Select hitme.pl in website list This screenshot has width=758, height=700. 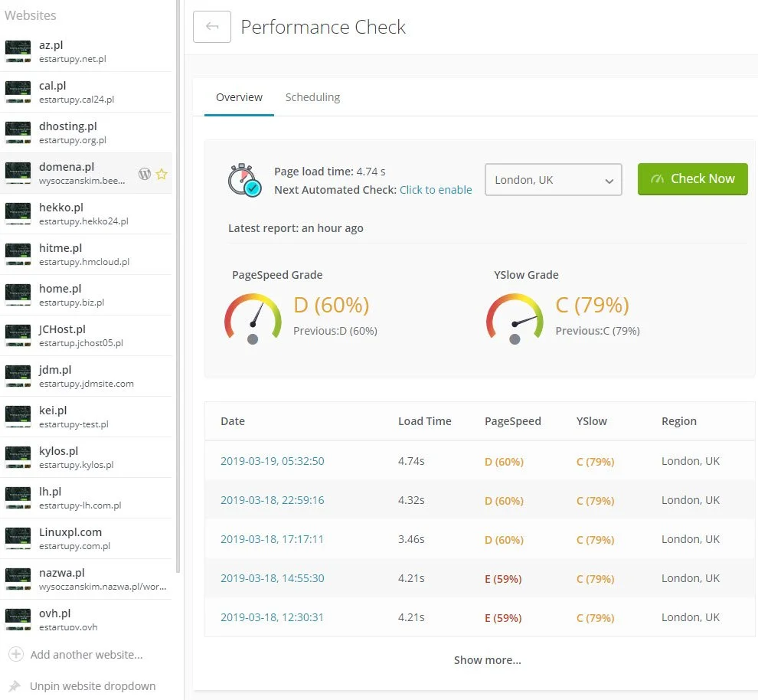click(86, 254)
